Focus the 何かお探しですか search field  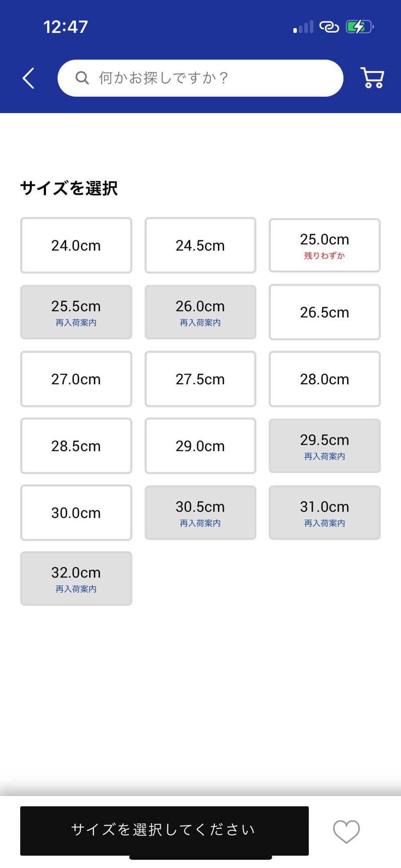click(x=200, y=78)
